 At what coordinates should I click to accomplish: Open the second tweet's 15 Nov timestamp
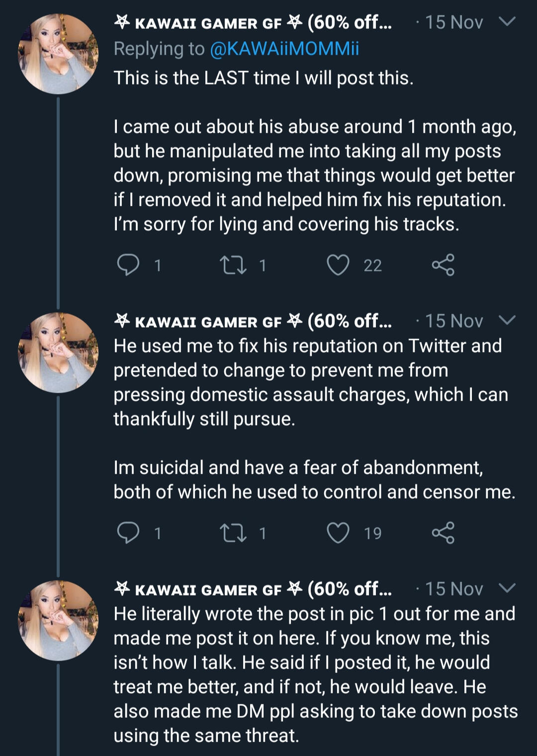click(x=453, y=321)
